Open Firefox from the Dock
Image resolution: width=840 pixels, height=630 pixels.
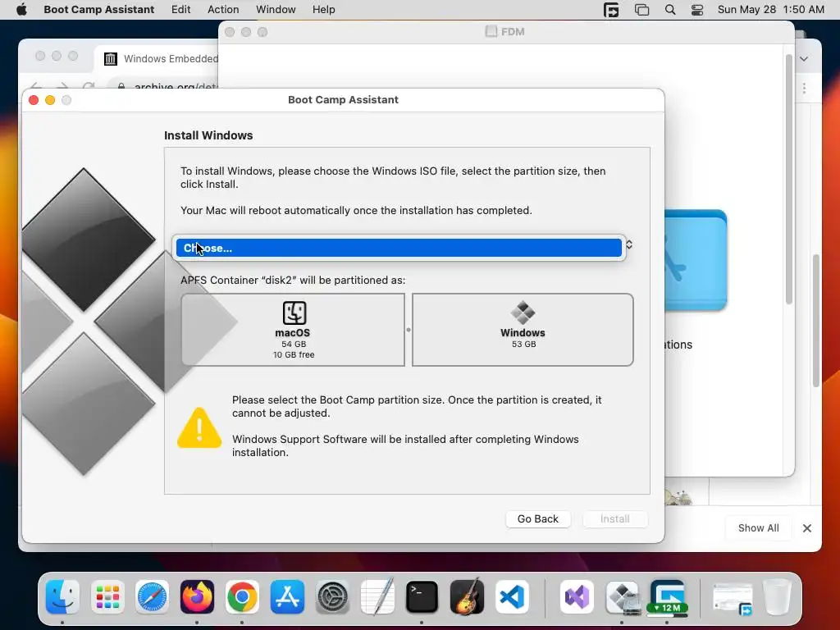197,597
